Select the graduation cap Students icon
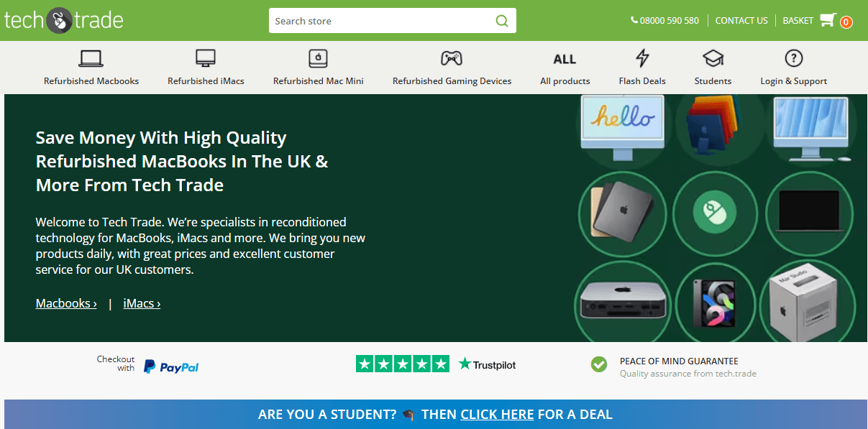868x429 pixels. 713,58
